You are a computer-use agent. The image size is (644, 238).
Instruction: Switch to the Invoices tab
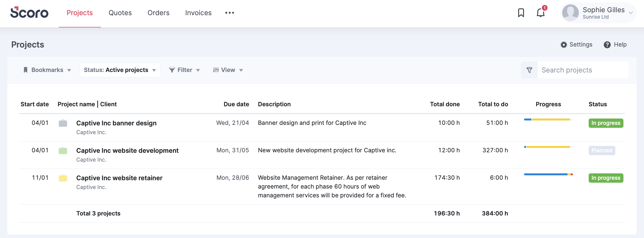(x=198, y=13)
